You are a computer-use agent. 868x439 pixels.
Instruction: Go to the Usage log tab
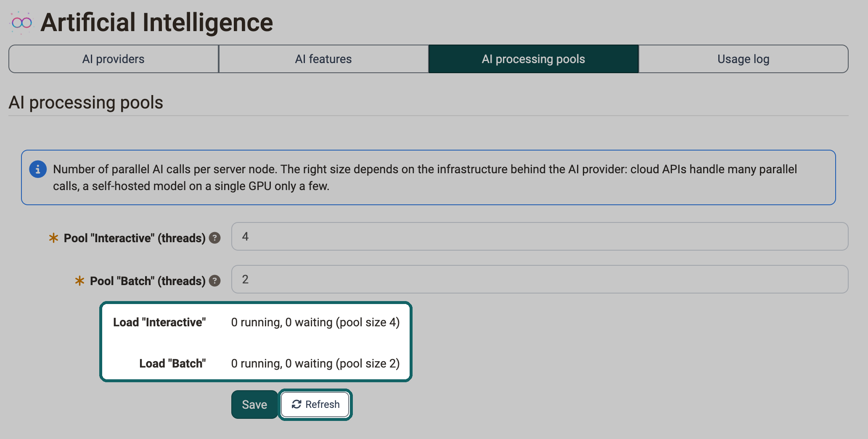click(x=743, y=59)
